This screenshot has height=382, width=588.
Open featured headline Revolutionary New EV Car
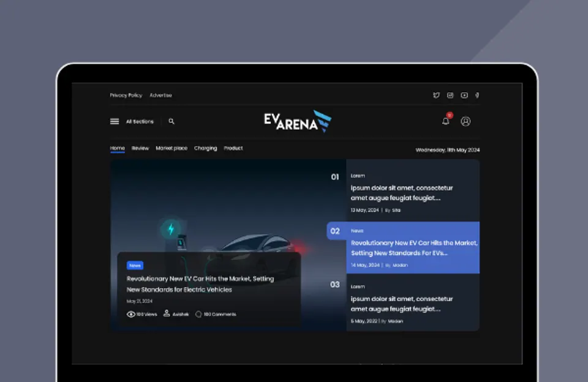[200, 284]
